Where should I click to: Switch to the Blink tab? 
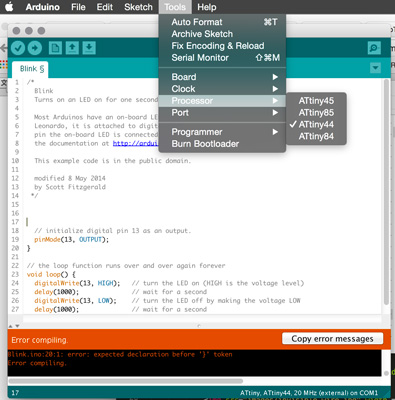coord(30,69)
